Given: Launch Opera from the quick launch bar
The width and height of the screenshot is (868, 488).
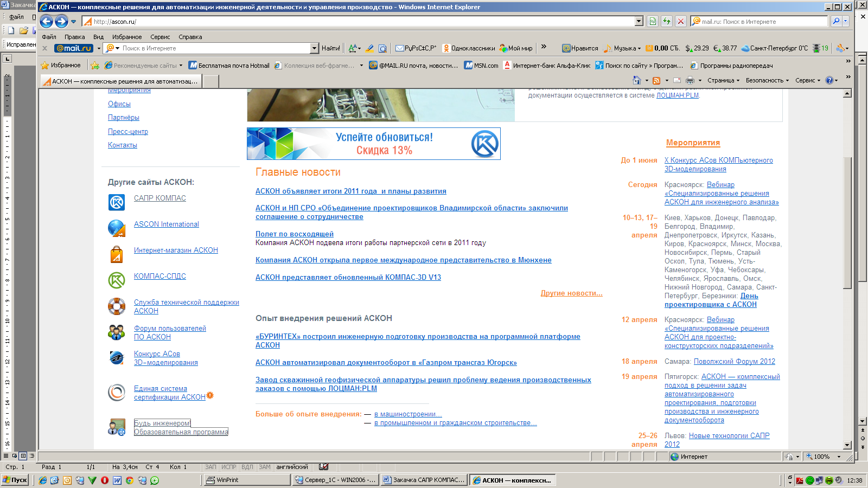Looking at the screenshot, I should coord(105,480).
